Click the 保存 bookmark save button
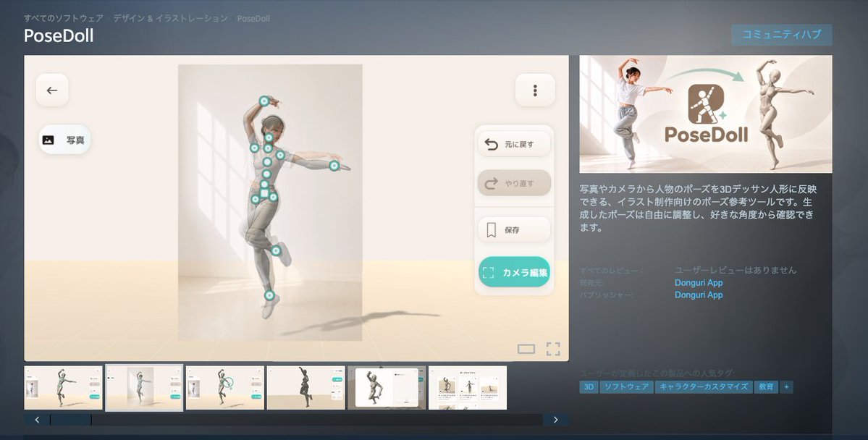The height and width of the screenshot is (440, 868). pyautogui.click(x=514, y=229)
